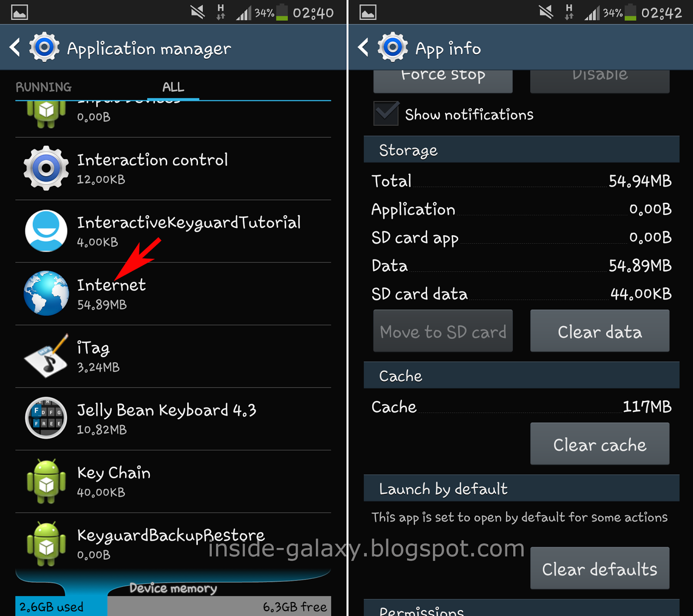Image resolution: width=693 pixels, height=616 pixels.
Task: Go back from Application manager via arrow
Action: tap(15, 47)
